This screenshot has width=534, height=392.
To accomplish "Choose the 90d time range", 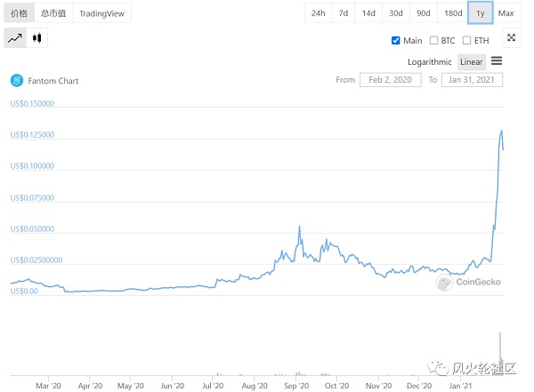I will click(x=424, y=13).
